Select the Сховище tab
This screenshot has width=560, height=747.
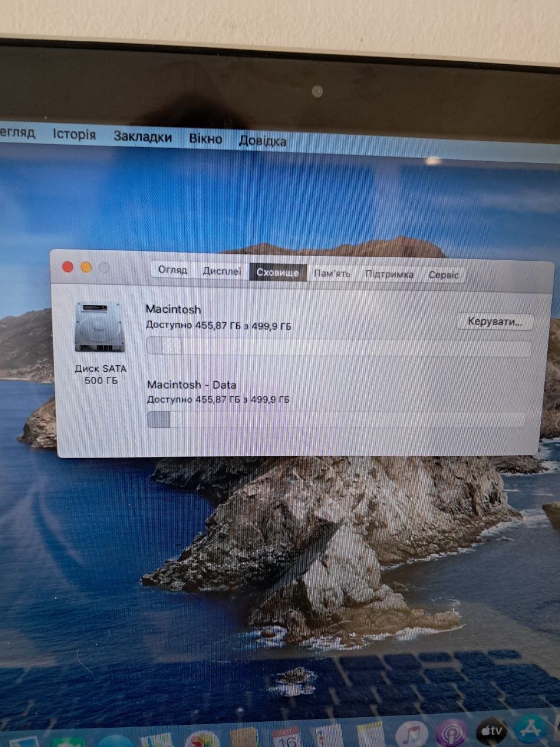[x=278, y=273]
